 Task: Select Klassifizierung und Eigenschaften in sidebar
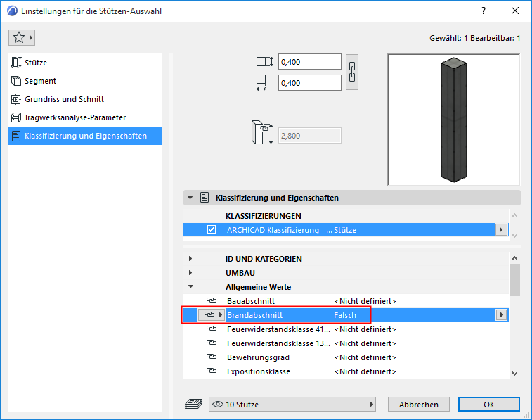(x=85, y=136)
